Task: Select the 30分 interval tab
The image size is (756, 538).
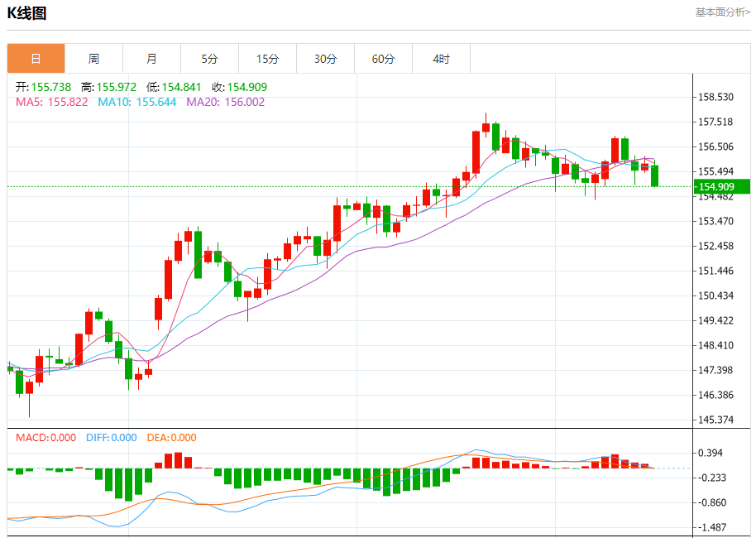Action: tap(325, 59)
